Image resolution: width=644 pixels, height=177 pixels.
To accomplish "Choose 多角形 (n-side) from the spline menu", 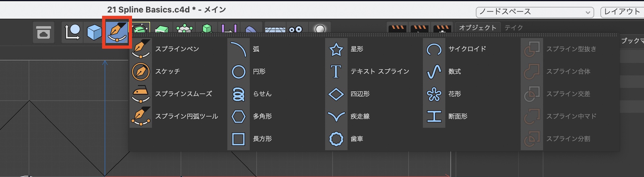I will click(262, 116).
